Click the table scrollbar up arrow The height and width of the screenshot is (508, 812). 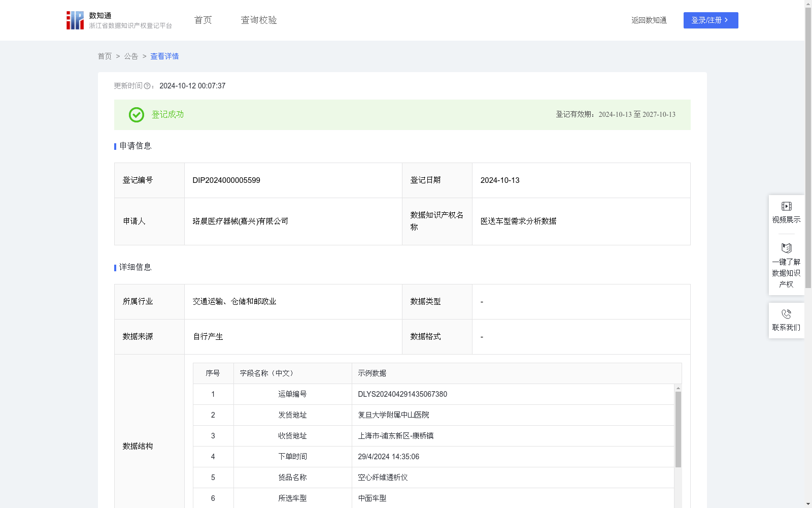point(678,388)
